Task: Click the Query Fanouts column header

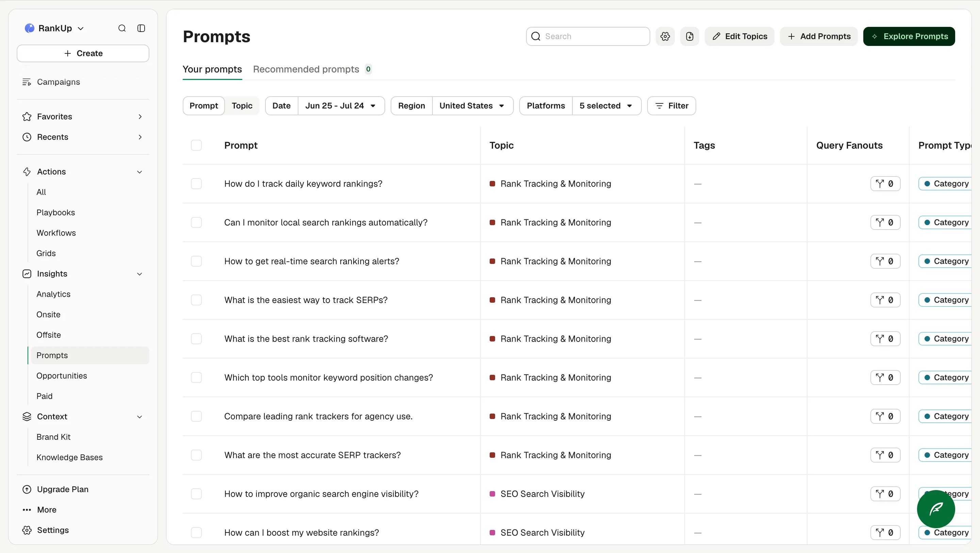Action: pyautogui.click(x=849, y=145)
